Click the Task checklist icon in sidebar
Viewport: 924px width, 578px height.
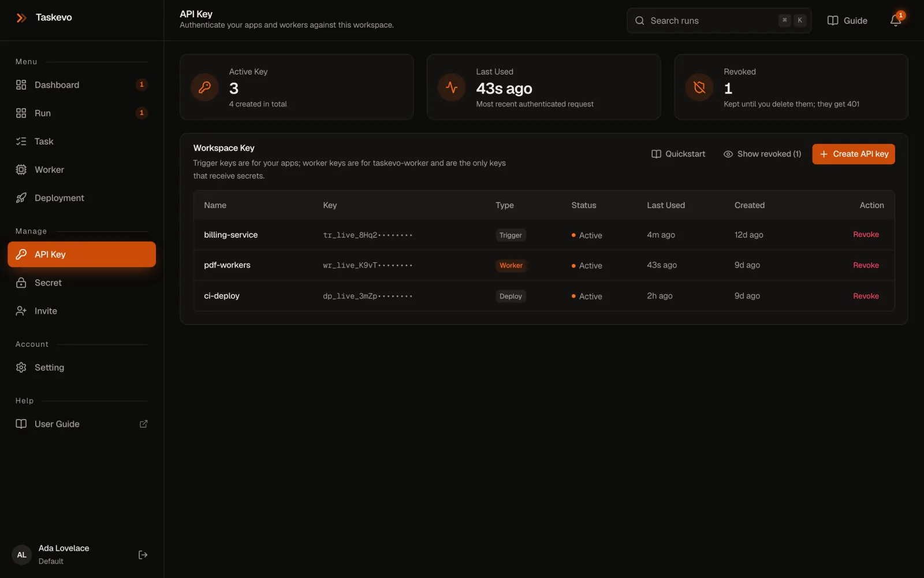click(21, 142)
